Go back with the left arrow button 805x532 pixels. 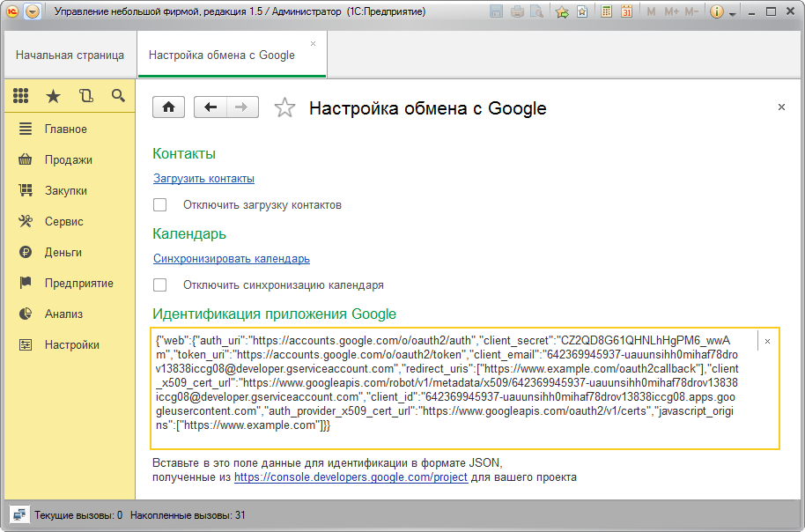[210, 107]
